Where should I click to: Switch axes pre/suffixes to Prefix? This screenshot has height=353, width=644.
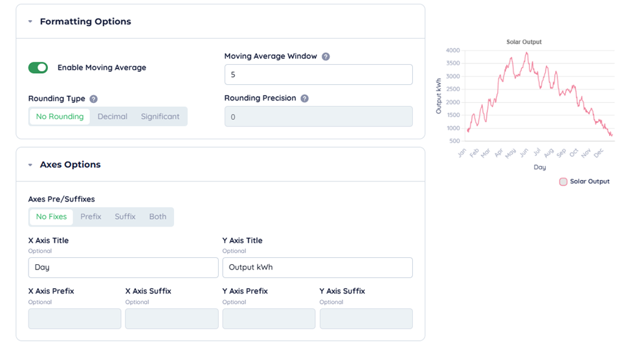click(x=91, y=216)
